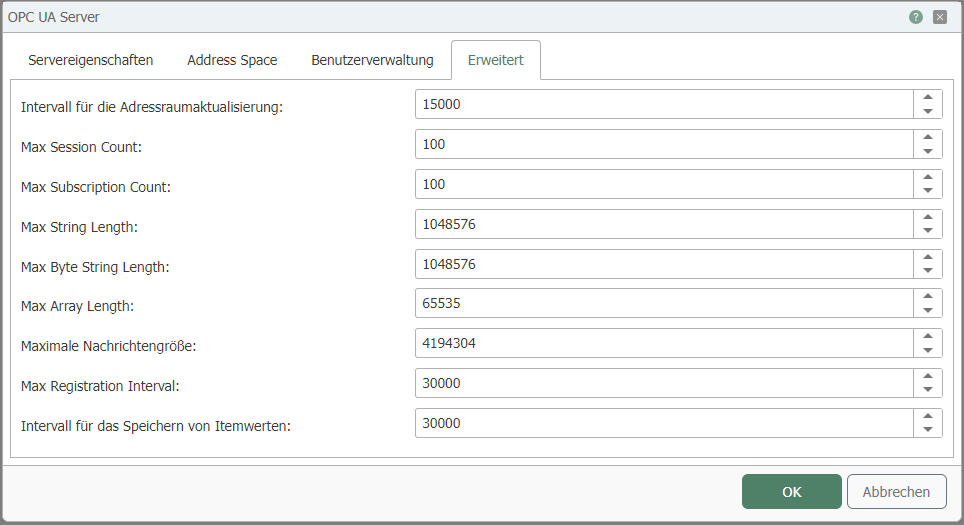964x525 pixels.
Task: Select the Benutzerverwaltung tab
Action: (x=372, y=60)
